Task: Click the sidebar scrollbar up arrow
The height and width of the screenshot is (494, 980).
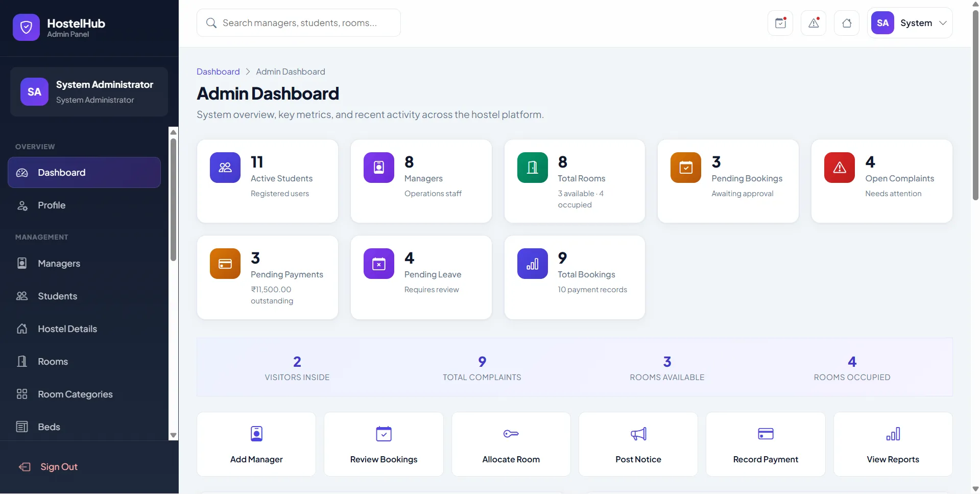Action: tap(173, 132)
